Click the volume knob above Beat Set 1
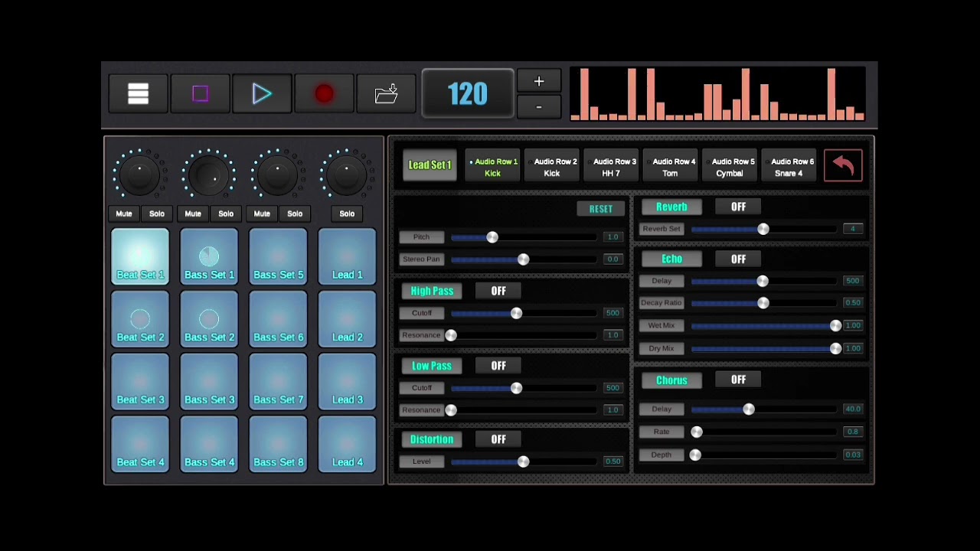 pyautogui.click(x=140, y=174)
